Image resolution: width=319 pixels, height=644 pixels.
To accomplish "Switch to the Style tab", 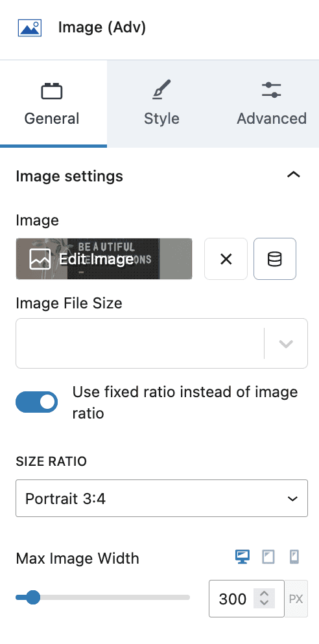I will [x=161, y=104].
